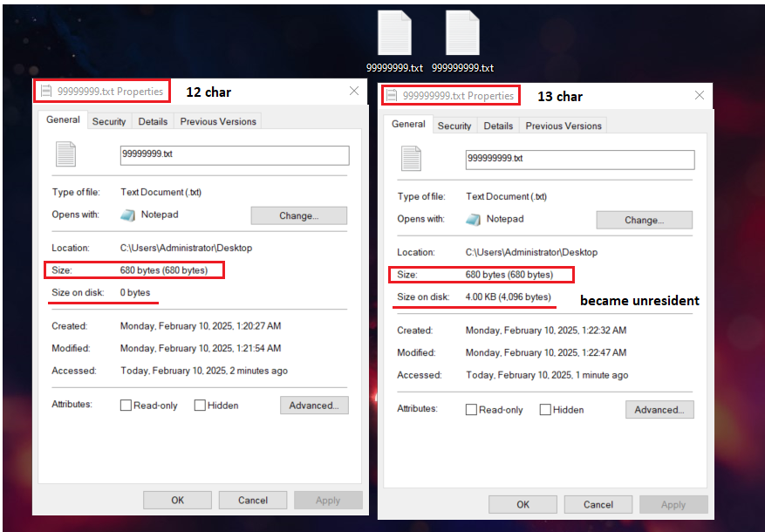Close the 999999999.txt Properties window

click(x=700, y=95)
